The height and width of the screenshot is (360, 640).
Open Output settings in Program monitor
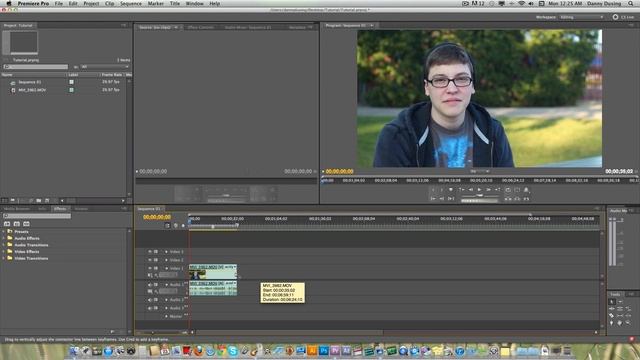[527, 190]
